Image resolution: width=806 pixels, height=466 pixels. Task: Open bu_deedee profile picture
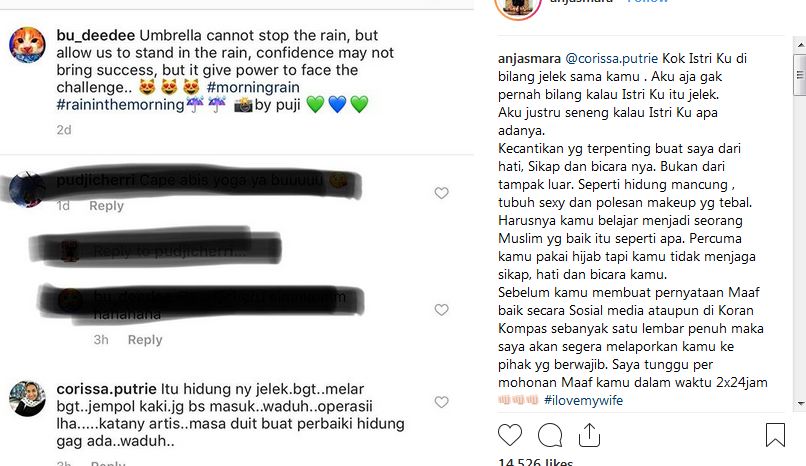(27, 45)
